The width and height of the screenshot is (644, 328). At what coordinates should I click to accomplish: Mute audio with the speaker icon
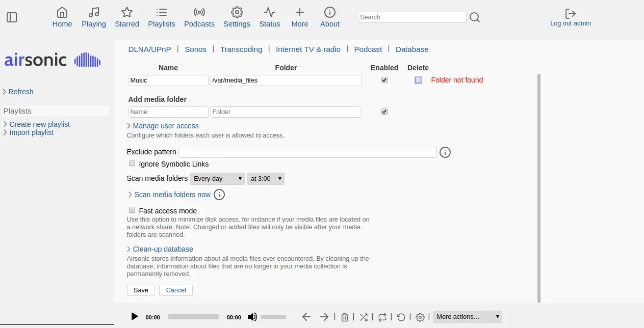(252, 317)
